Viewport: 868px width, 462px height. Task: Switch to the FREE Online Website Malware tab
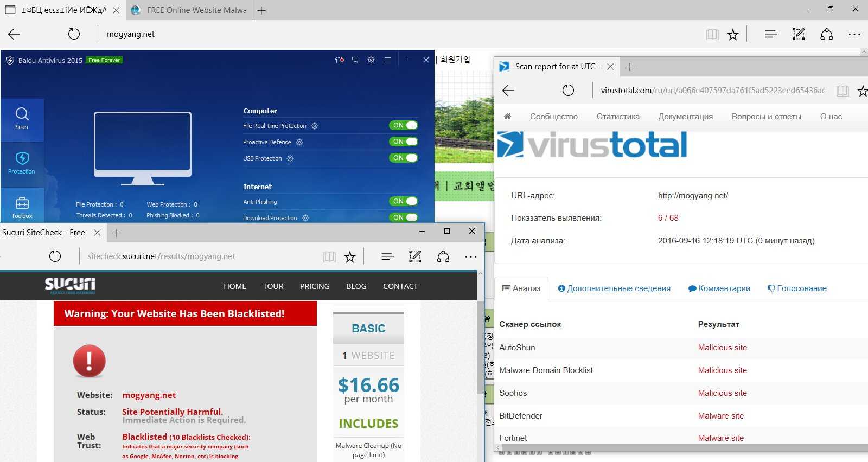coord(189,10)
